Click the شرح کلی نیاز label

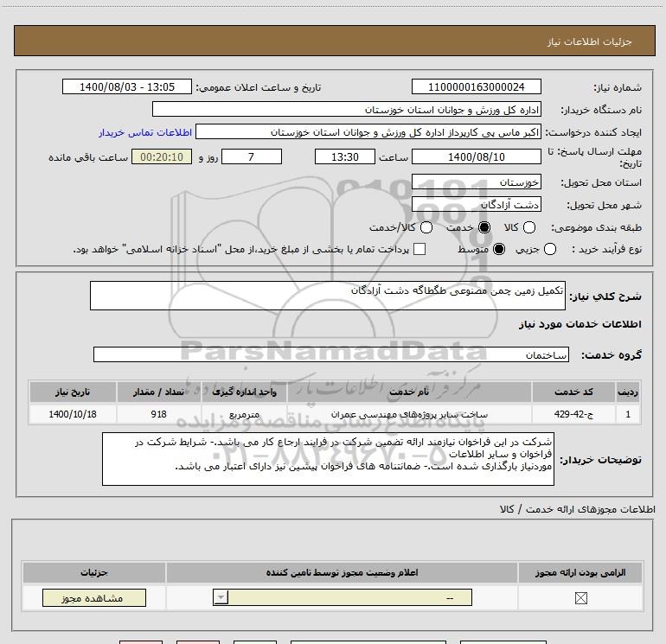(605, 296)
